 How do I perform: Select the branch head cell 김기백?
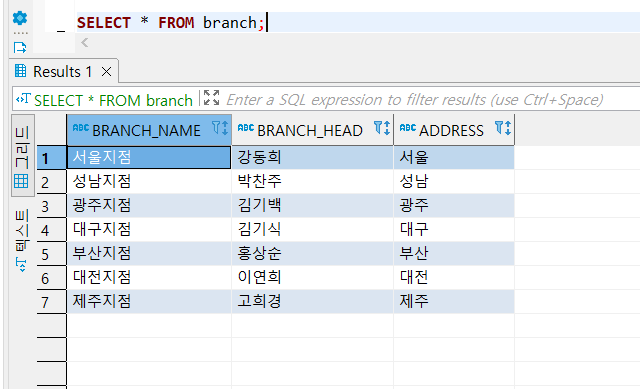coord(313,206)
